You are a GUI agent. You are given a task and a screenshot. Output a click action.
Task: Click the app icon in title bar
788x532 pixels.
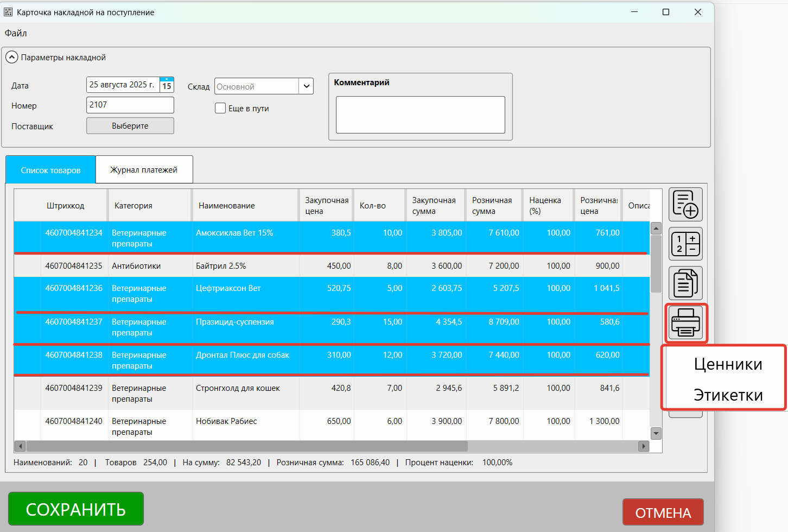[8, 12]
